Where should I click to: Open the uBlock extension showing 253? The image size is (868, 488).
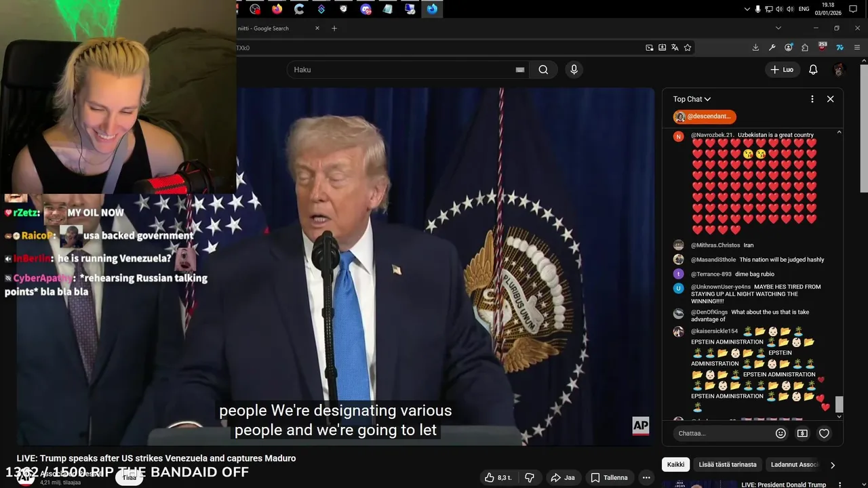click(x=823, y=47)
